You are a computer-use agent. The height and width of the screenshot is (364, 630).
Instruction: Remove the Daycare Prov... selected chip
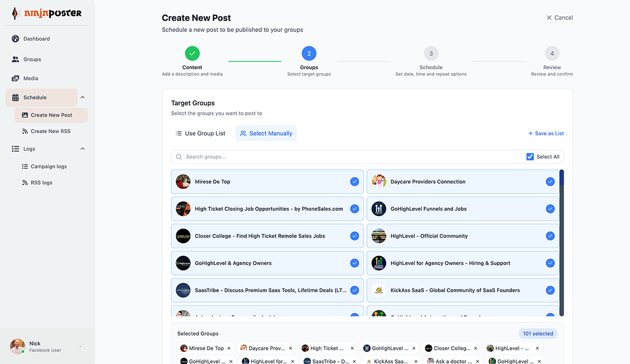pos(290,348)
